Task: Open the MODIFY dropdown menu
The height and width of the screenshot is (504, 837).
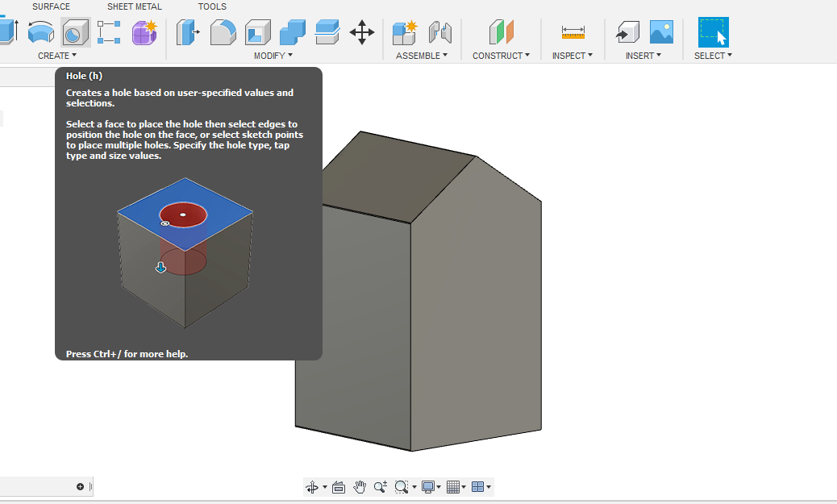Action: [x=273, y=56]
